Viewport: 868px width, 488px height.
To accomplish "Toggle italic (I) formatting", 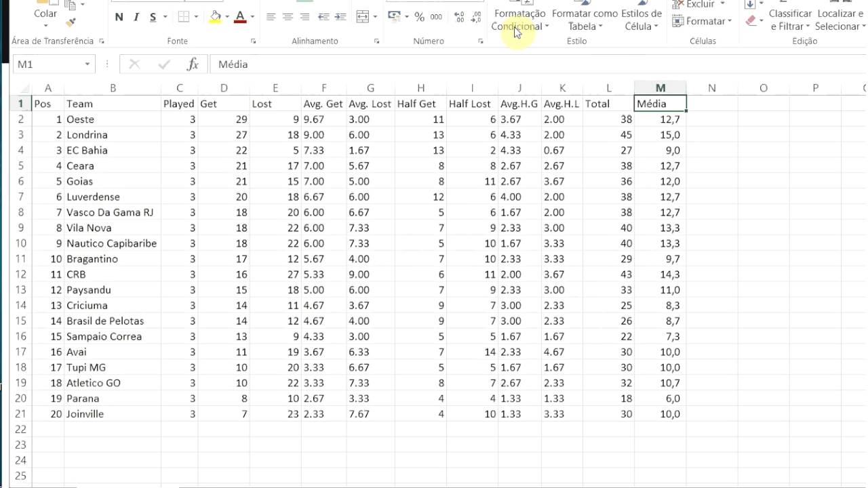I will coord(136,17).
